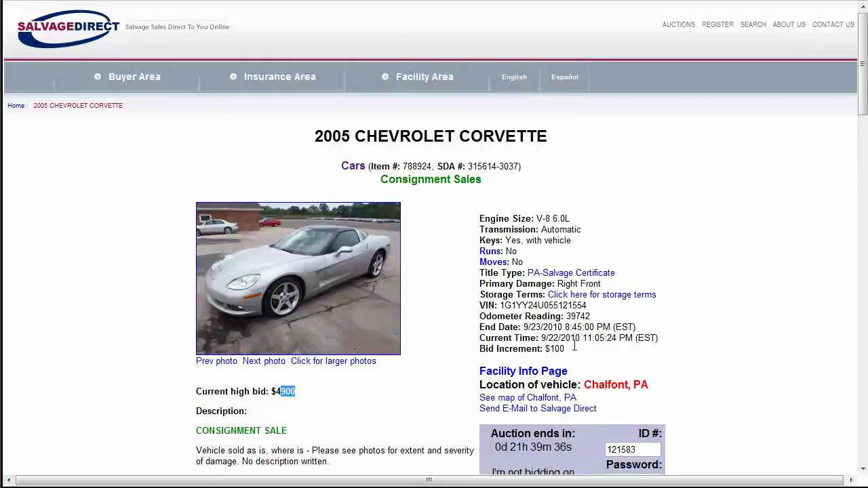Click the horizontal scrollbar thumb

[429, 480]
